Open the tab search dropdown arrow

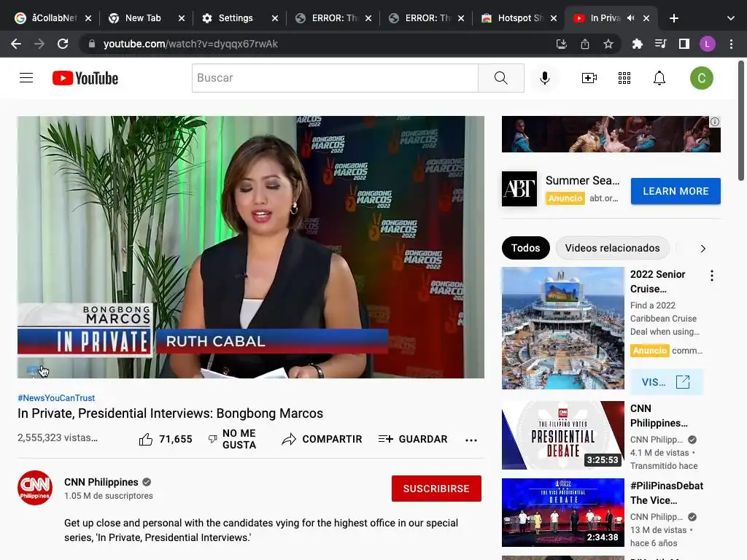point(731,18)
